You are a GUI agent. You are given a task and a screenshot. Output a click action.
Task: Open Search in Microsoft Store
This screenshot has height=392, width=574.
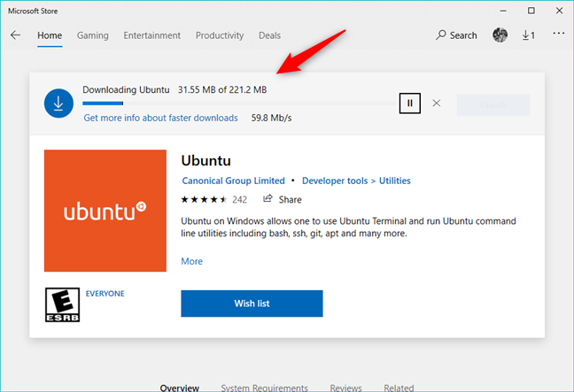456,35
